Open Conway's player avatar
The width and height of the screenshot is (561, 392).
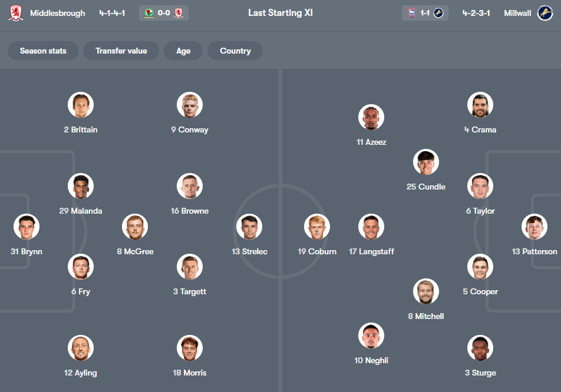190,105
